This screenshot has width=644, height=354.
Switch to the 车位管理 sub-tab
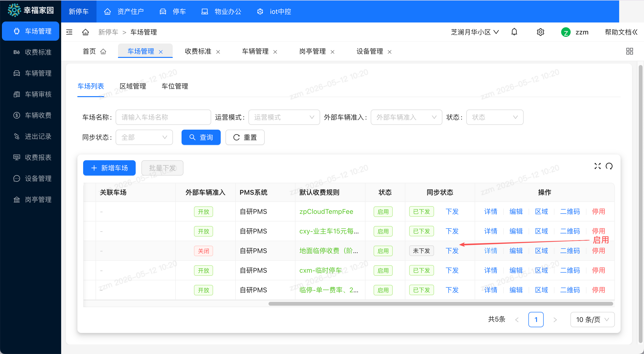tap(175, 86)
